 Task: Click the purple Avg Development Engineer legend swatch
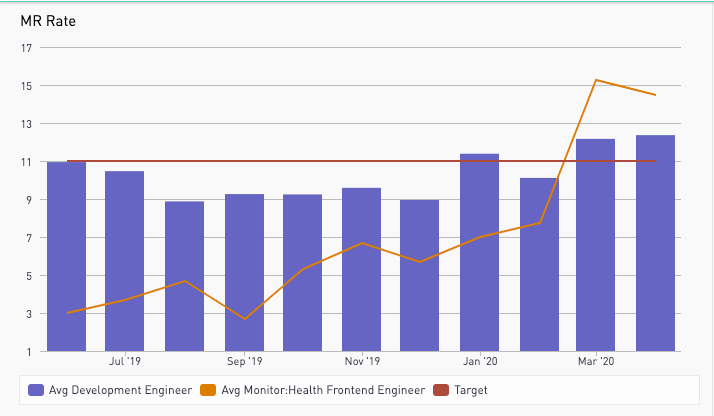(x=37, y=390)
